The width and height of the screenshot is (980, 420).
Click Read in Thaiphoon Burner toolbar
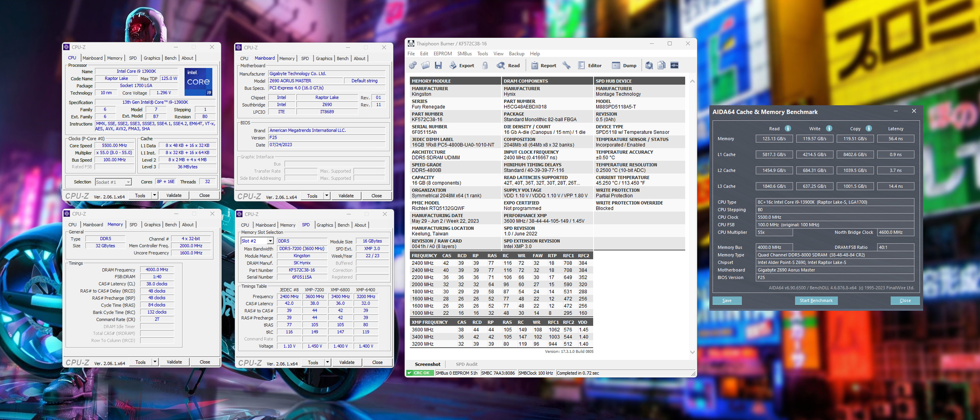(508, 65)
